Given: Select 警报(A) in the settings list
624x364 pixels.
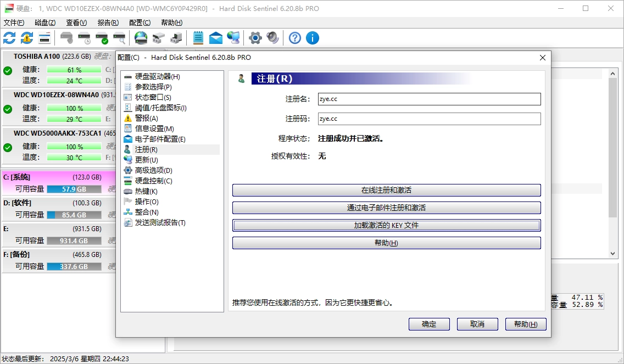Looking at the screenshot, I should tap(146, 118).
